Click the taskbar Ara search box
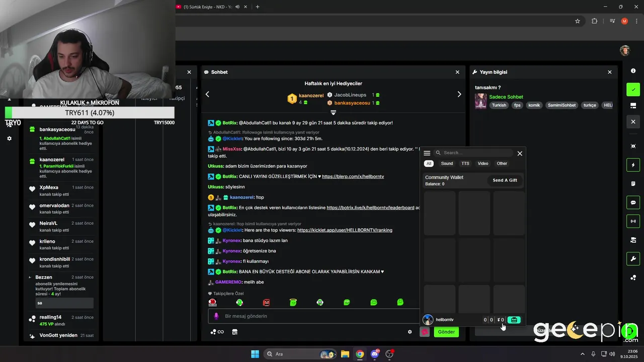 tap(300, 354)
